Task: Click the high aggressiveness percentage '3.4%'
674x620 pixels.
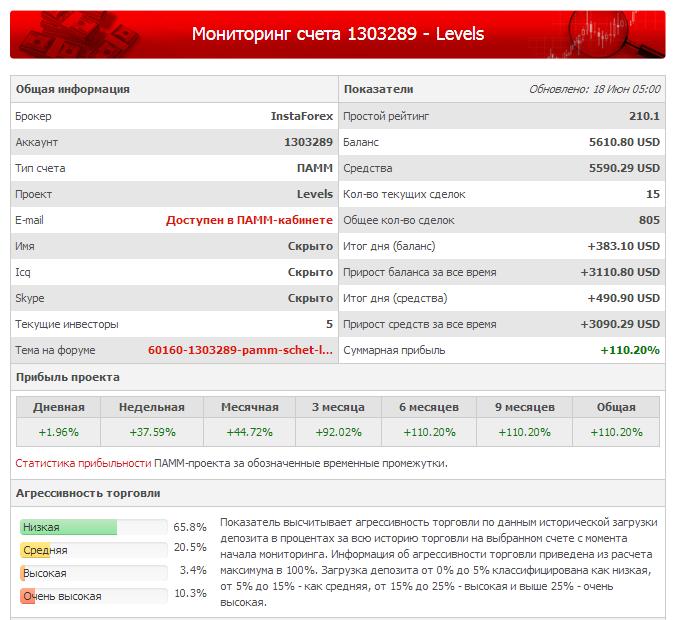Action: (193, 571)
